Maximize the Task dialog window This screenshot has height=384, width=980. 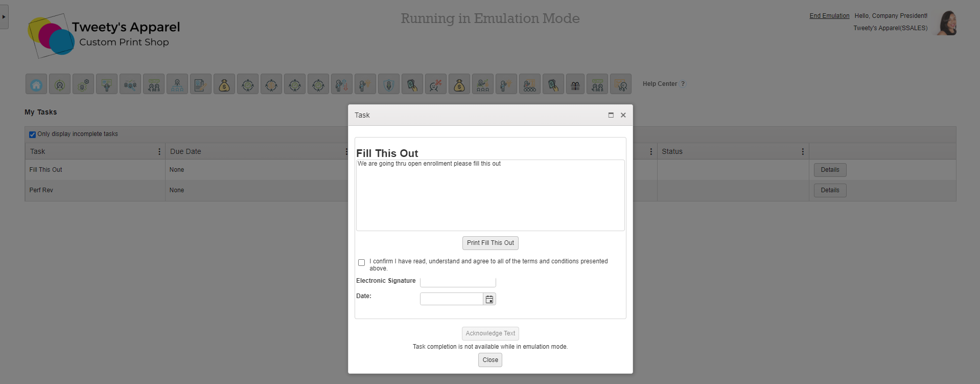click(x=611, y=115)
